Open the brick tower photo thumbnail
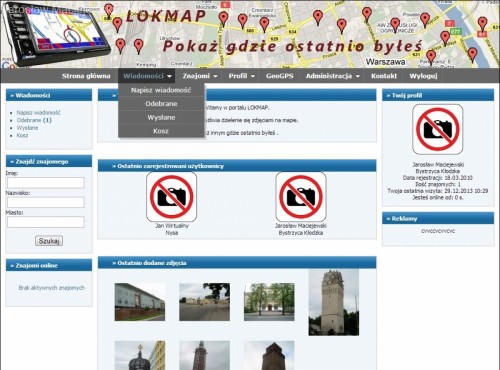This screenshot has width=500, height=370. click(x=269, y=355)
